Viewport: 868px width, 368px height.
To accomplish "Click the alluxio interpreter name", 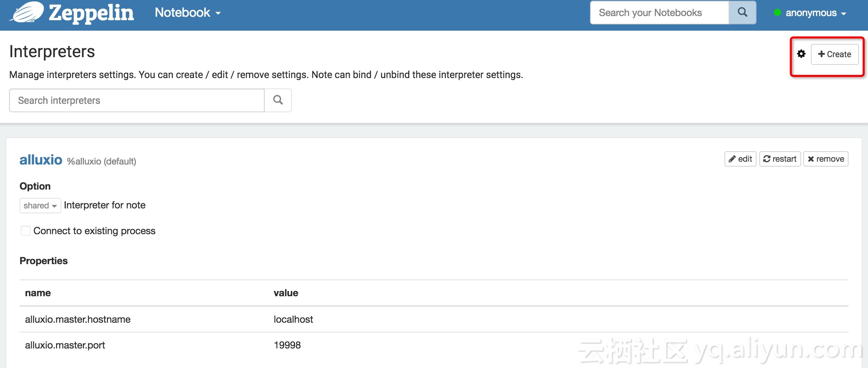I will pos(41,160).
